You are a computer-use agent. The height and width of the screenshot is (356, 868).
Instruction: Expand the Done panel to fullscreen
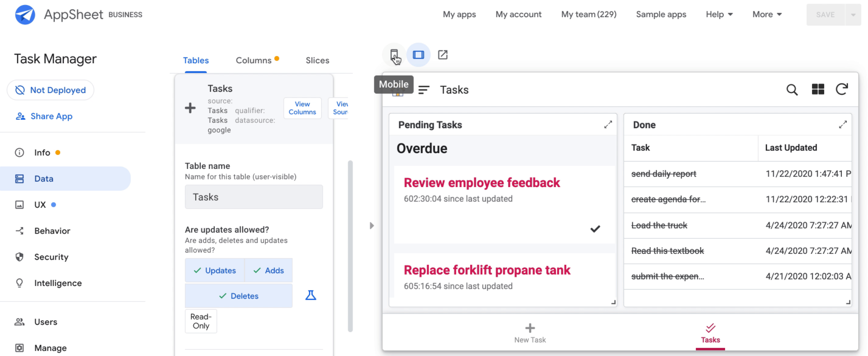point(843,124)
